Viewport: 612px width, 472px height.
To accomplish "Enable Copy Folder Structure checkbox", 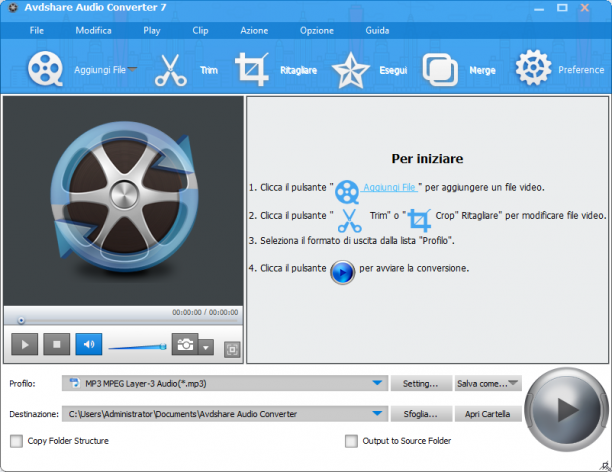I will [x=16, y=441].
